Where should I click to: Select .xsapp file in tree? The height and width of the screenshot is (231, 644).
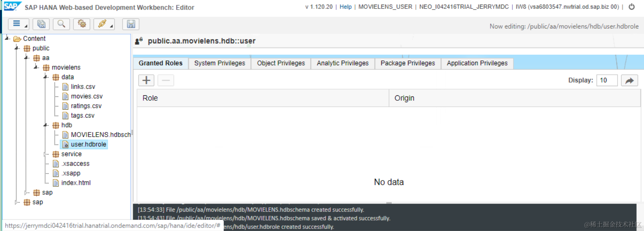pos(71,173)
